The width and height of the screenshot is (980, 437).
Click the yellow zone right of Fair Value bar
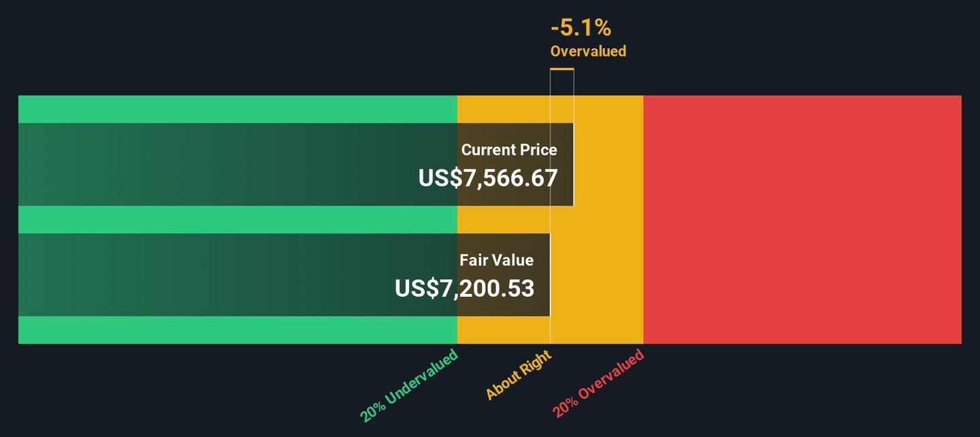tap(596, 274)
